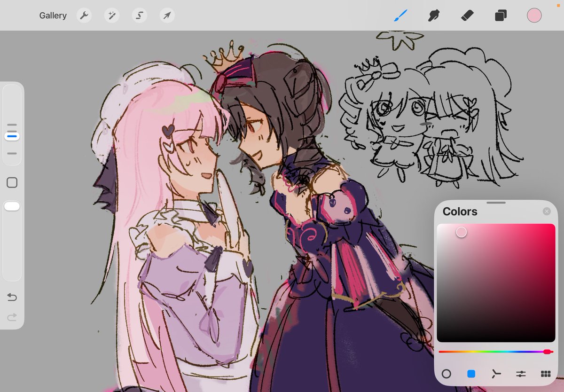564x392 pixels.
Task: Open the Gallery
Action: pos(53,16)
